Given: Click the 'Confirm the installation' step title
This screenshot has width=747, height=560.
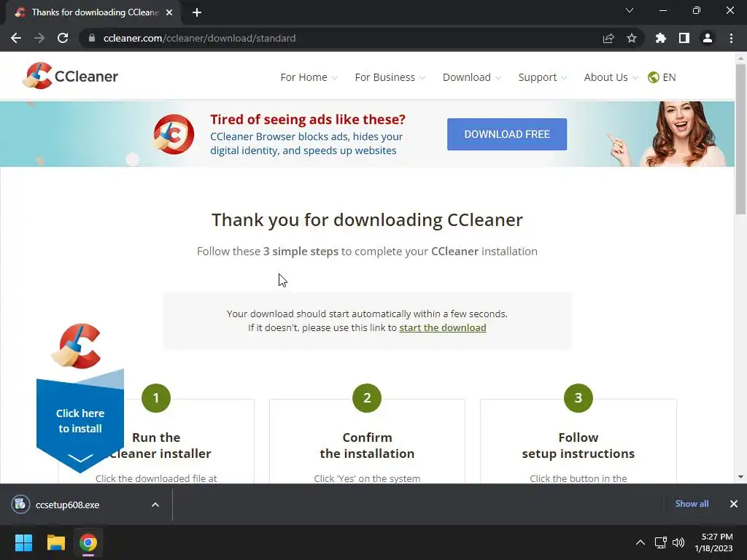Looking at the screenshot, I should tap(367, 446).
